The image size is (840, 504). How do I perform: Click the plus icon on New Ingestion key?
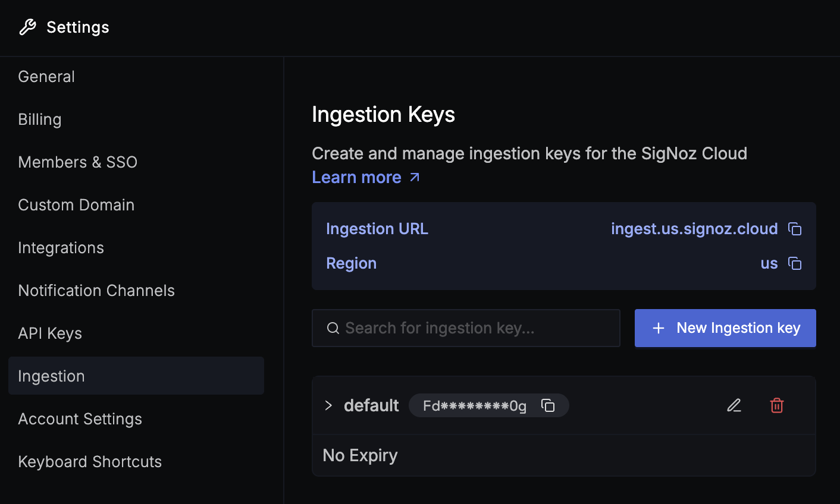coord(658,327)
